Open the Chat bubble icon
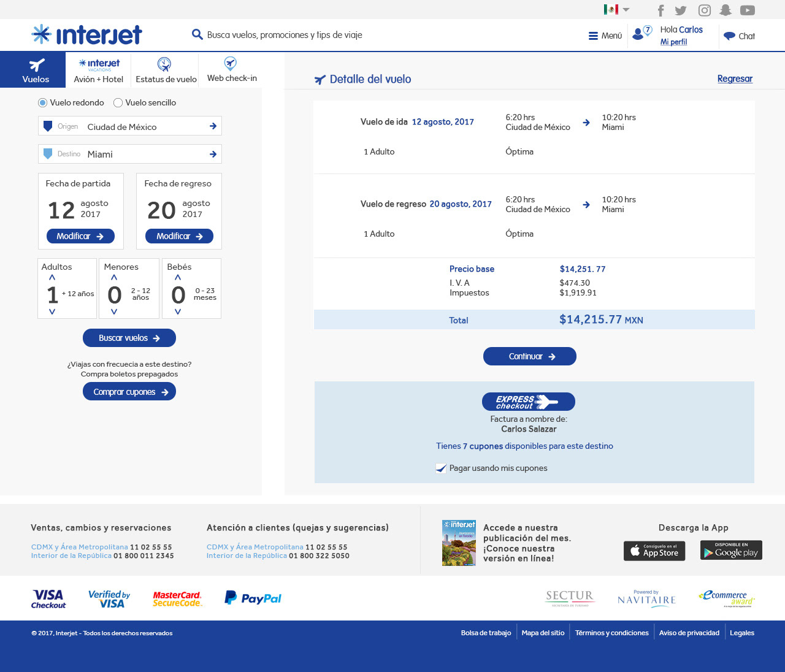Image resolution: width=785 pixels, height=672 pixels. coord(729,36)
